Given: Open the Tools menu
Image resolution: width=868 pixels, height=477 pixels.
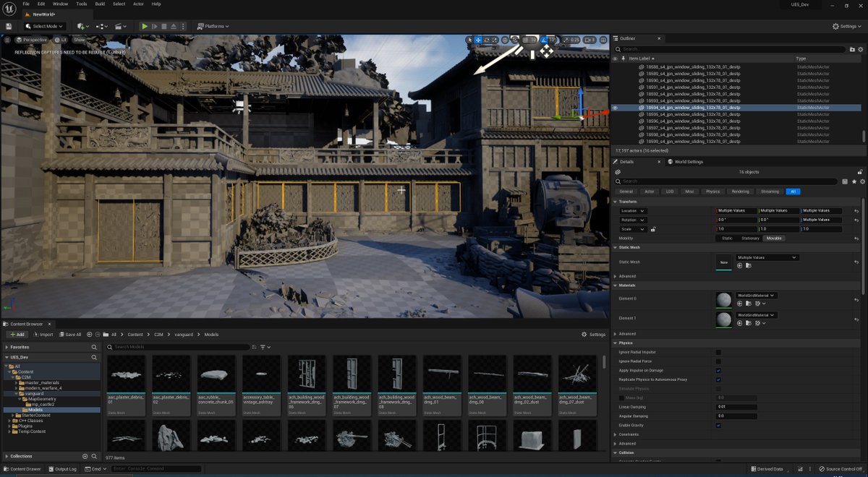Looking at the screenshot, I should [82, 4].
